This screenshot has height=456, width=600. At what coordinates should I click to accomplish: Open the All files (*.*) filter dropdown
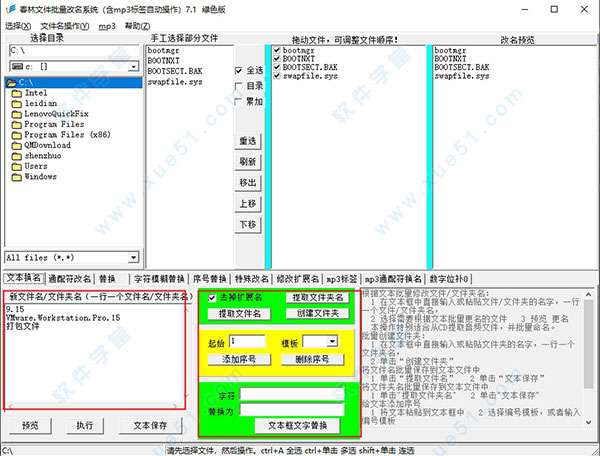point(133,257)
